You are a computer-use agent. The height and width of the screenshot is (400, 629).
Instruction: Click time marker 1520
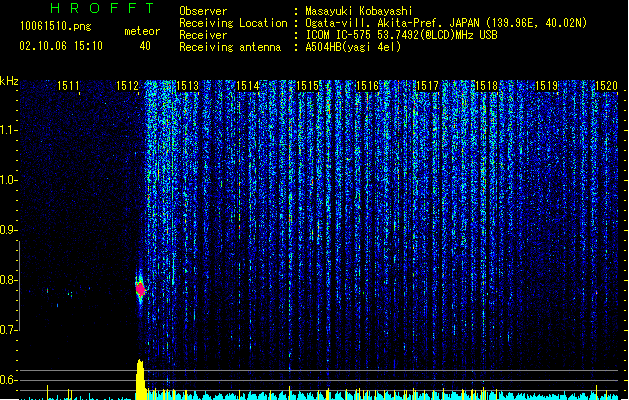click(x=606, y=85)
